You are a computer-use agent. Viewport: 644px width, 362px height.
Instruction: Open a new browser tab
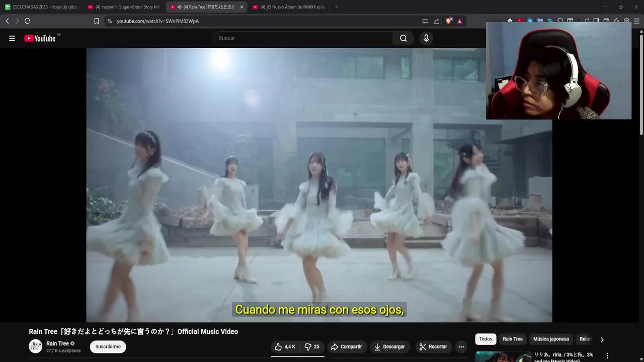point(337,7)
